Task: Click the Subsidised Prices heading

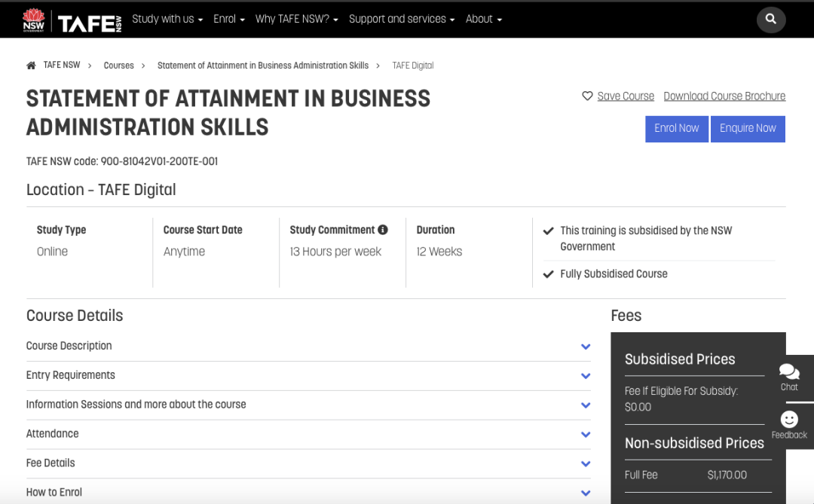Action: point(680,359)
